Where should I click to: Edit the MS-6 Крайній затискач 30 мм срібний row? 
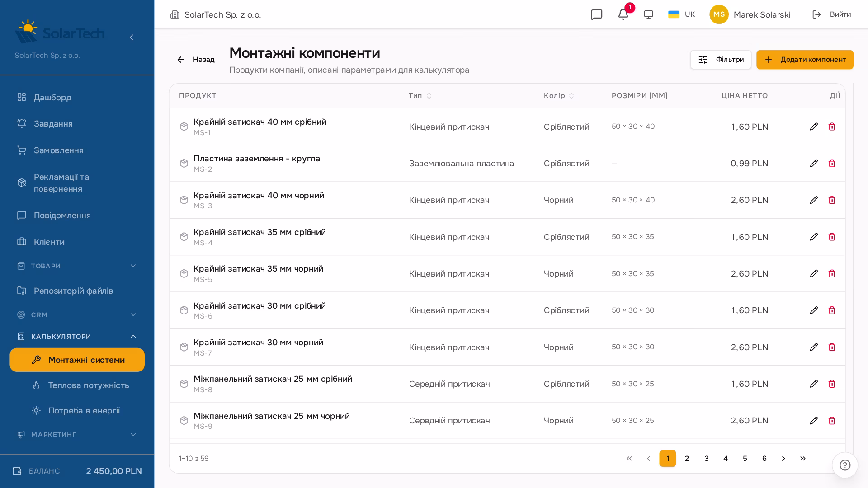point(814,310)
